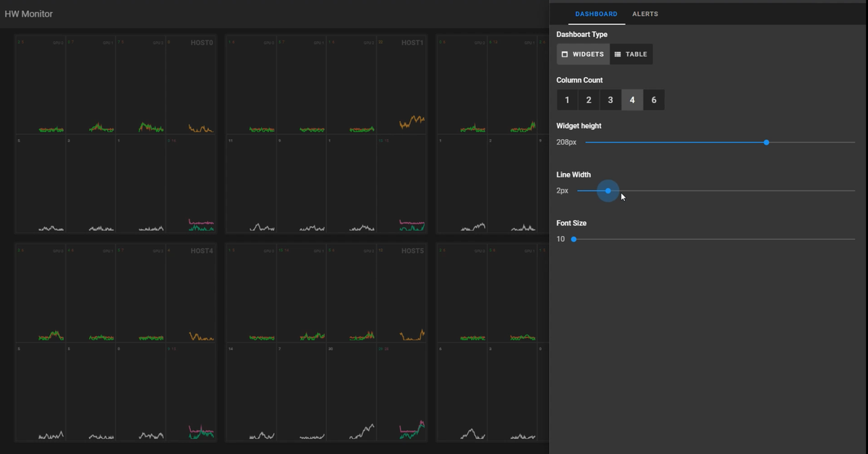This screenshot has width=868, height=454.
Task: Click HOST0 orange line chart cell
Action: tap(191, 85)
